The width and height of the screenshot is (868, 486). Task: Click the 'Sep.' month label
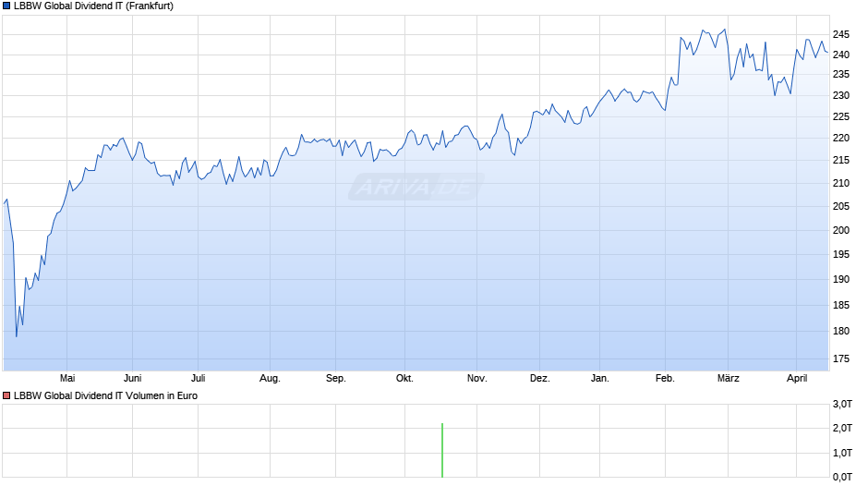click(335, 379)
